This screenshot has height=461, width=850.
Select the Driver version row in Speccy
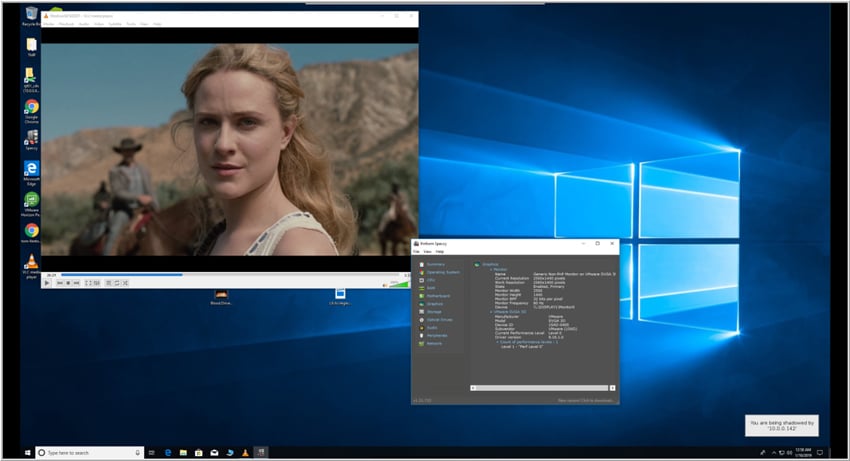tap(529, 337)
